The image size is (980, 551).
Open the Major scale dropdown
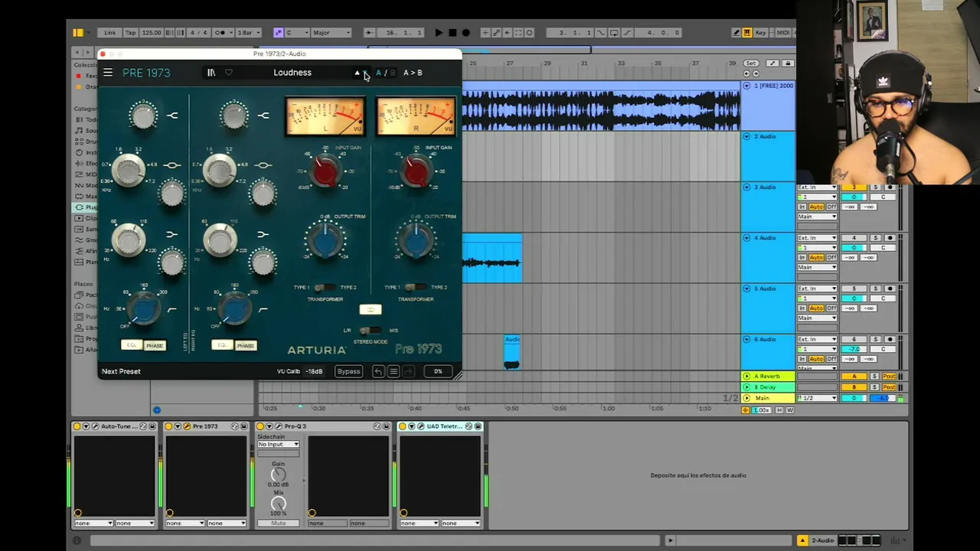tap(331, 33)
